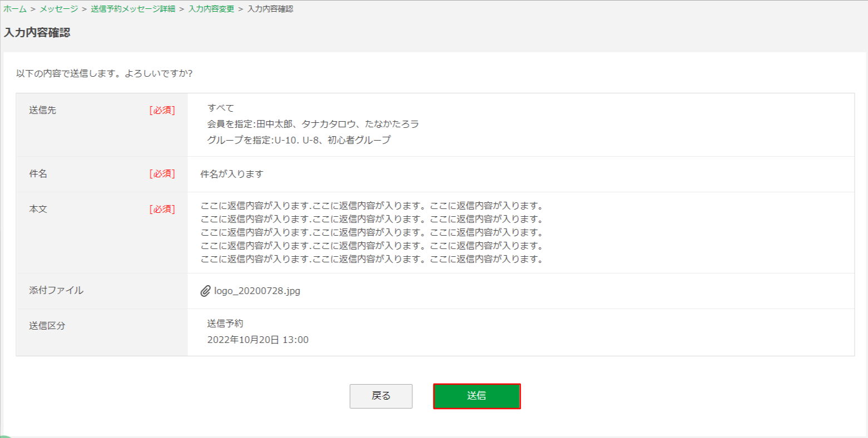Click the 送信区分 row label

tap(47, 326)
